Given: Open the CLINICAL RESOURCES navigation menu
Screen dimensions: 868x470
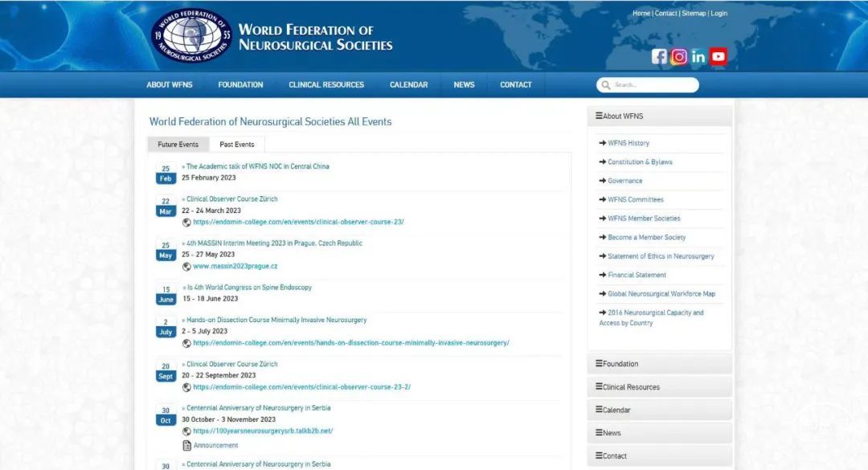Looking at the screenshot, I should (326, 84).
